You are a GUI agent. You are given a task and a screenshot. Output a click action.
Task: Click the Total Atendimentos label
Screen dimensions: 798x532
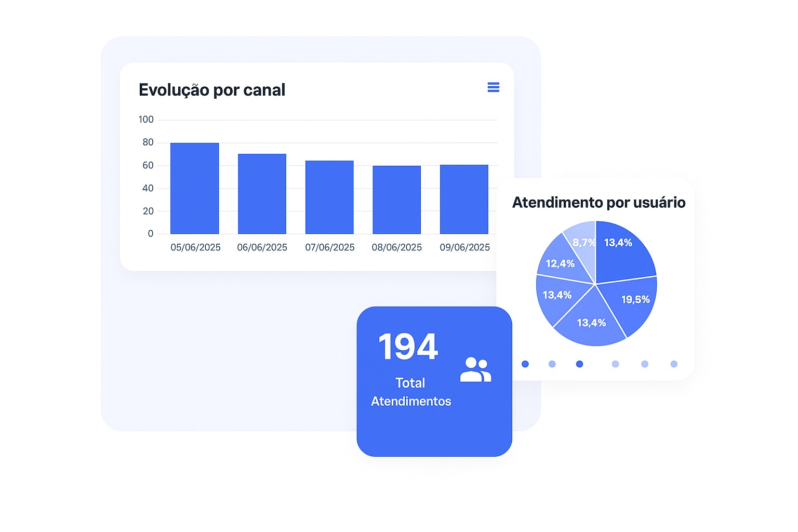(411, 392)
